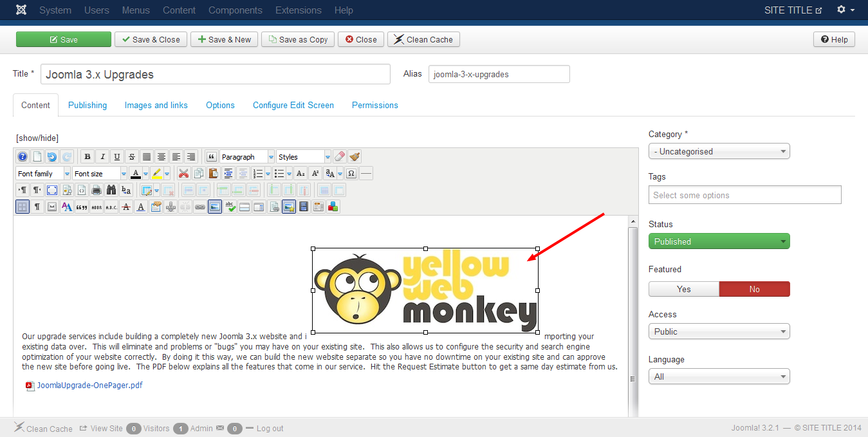This screenshot has width=868, height=437.
Task: Open Find with the binoculars icon
Action: [111, 190]
